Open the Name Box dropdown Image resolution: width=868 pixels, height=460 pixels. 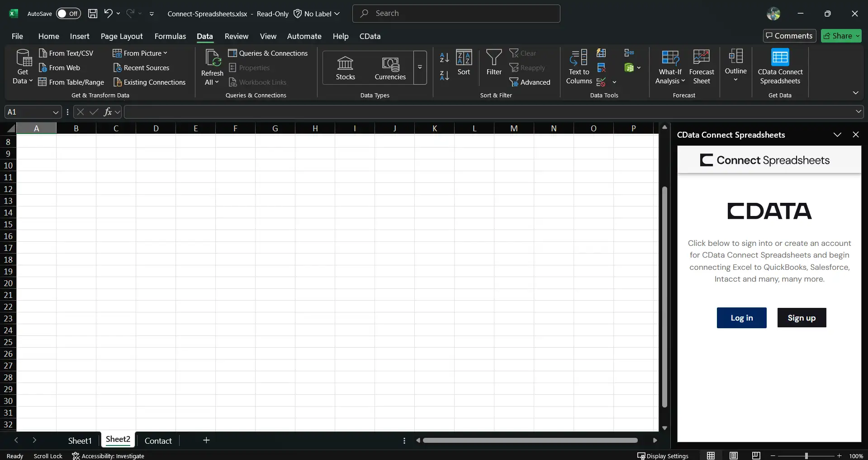tap(56, 112)
